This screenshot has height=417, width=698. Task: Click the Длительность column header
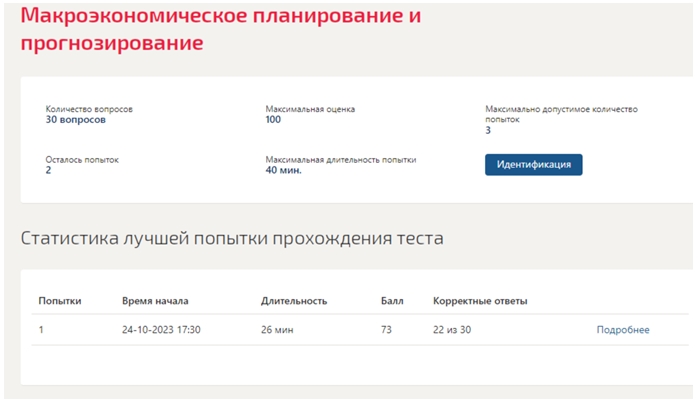(294, 301)
